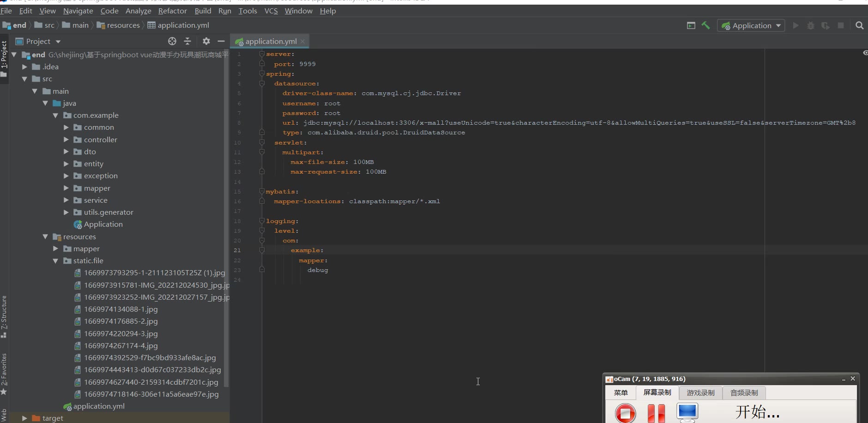868x423 pixels.
Task: Close the application.yml editor tab
Action: pos(303,41)
